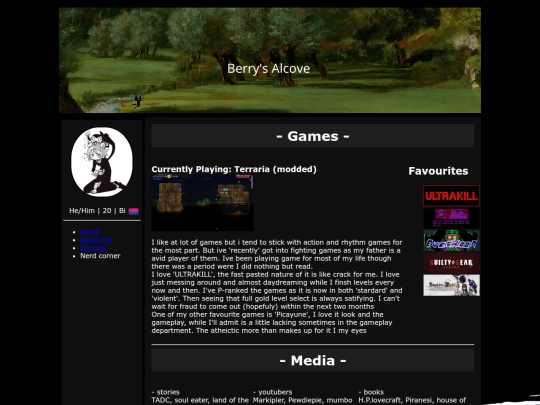
Task: Click the Berry's Alcove header title
Action: click(269, 69)
